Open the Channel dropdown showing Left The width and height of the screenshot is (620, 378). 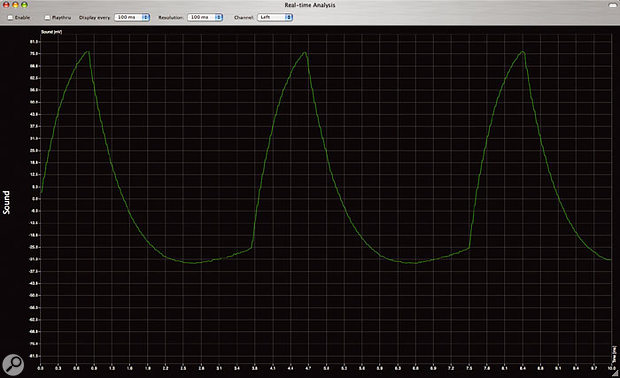pos(275,17)
